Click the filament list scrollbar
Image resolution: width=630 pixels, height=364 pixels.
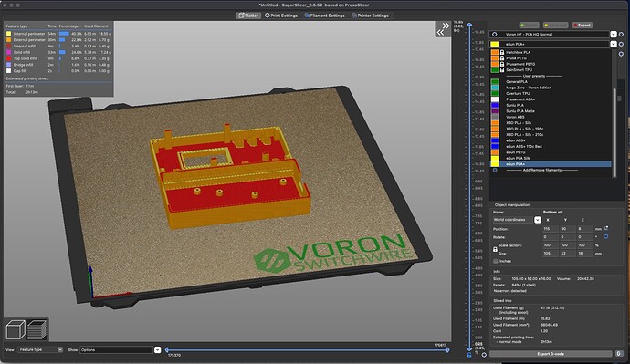point(614,132)
